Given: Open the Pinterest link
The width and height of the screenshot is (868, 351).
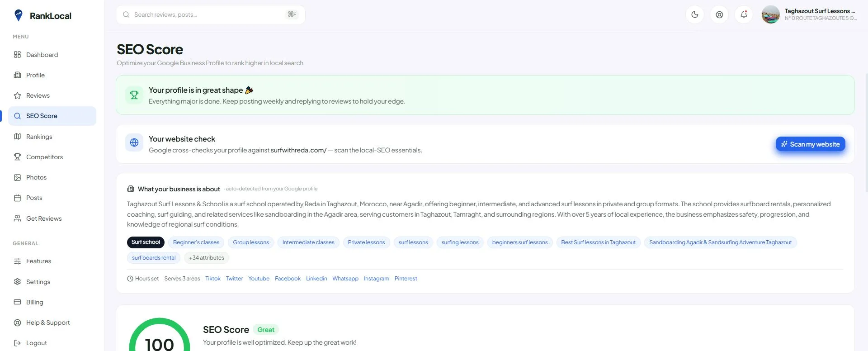Looking at the screenshot, I should (x=406, y=279).
